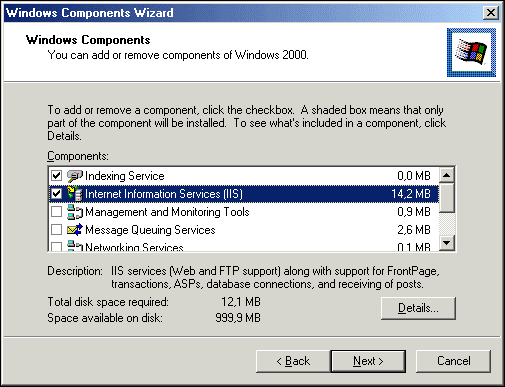Click the Indexing Service magnifier icon
The image size is (505, 387).
click(75, 176)
